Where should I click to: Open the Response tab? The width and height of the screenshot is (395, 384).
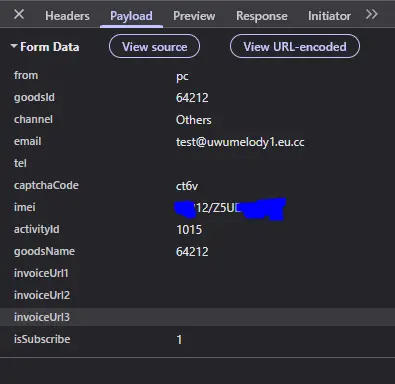point(262,16)
